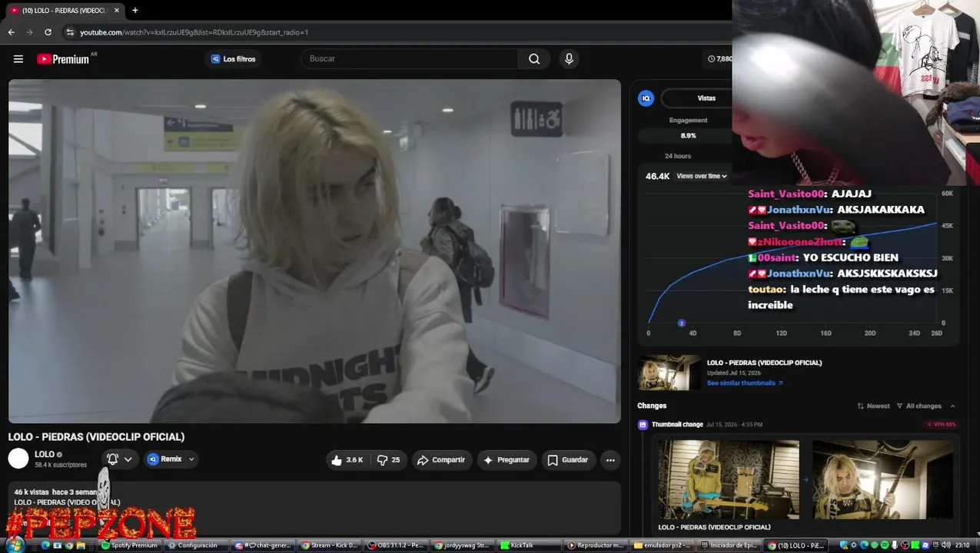The height and width of the screenshot is (553, 980).
Task: Reload the YouTube page
Action: click(48, 32)
